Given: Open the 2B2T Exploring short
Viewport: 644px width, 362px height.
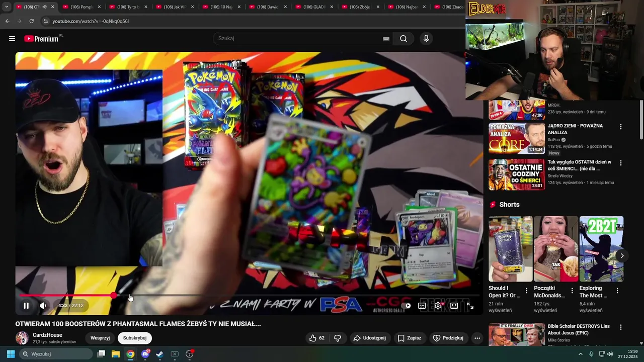Looking at the screenshot, I should [x=601, y=249].
